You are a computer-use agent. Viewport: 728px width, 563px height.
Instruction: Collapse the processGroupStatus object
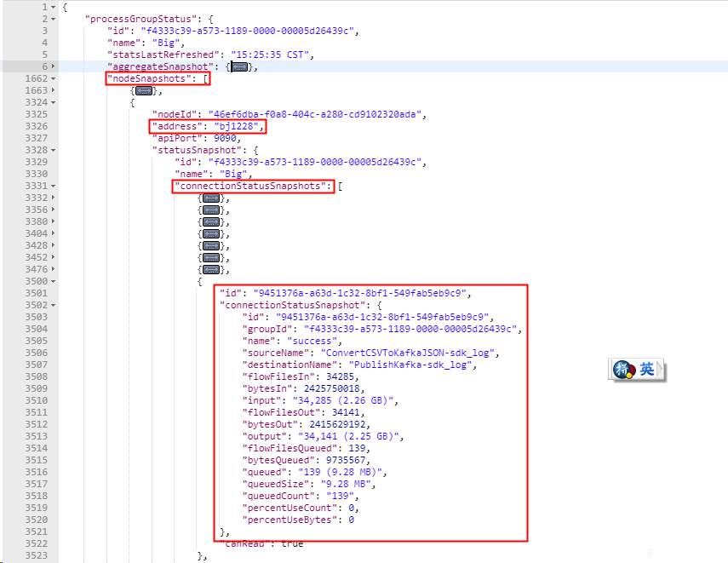[x=53, y=18]
